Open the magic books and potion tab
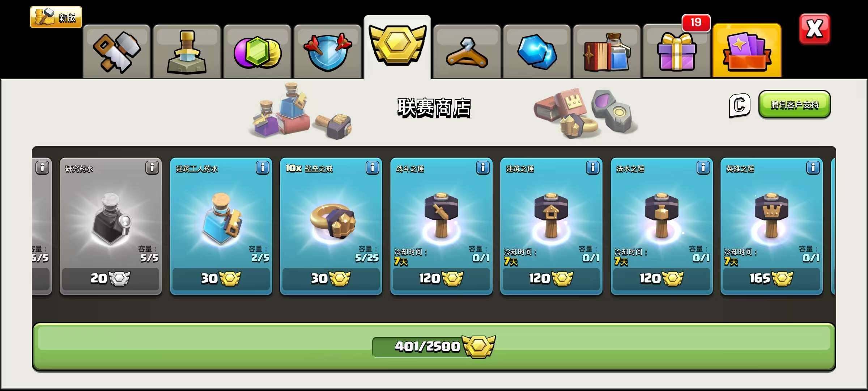This screenshot has width=868, height=391. coord(607,51)
